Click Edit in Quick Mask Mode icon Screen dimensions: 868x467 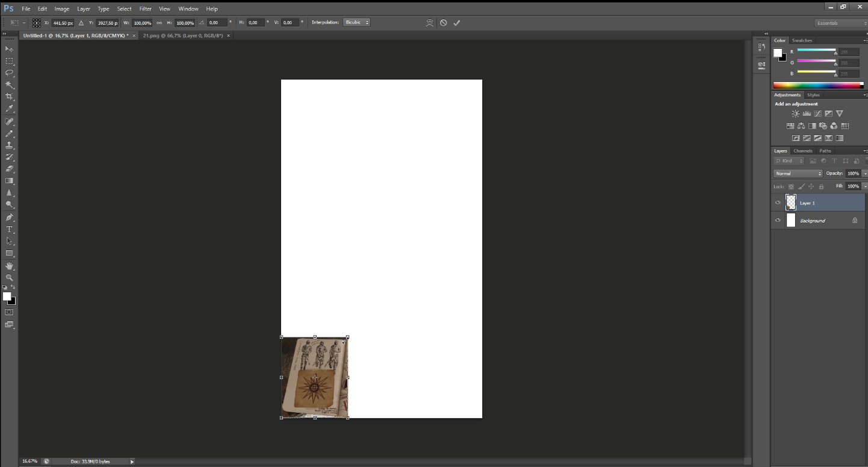coord(9,312)
